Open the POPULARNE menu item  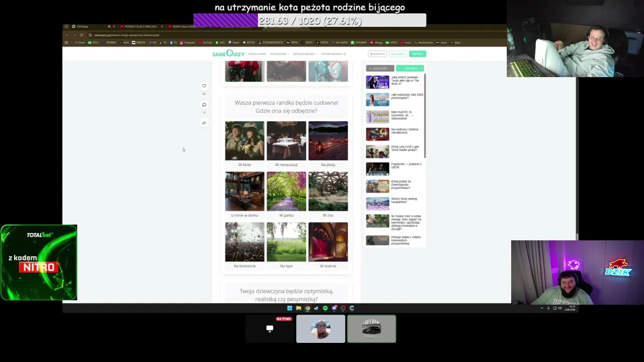pyautogui.click(x=257, y=54)
